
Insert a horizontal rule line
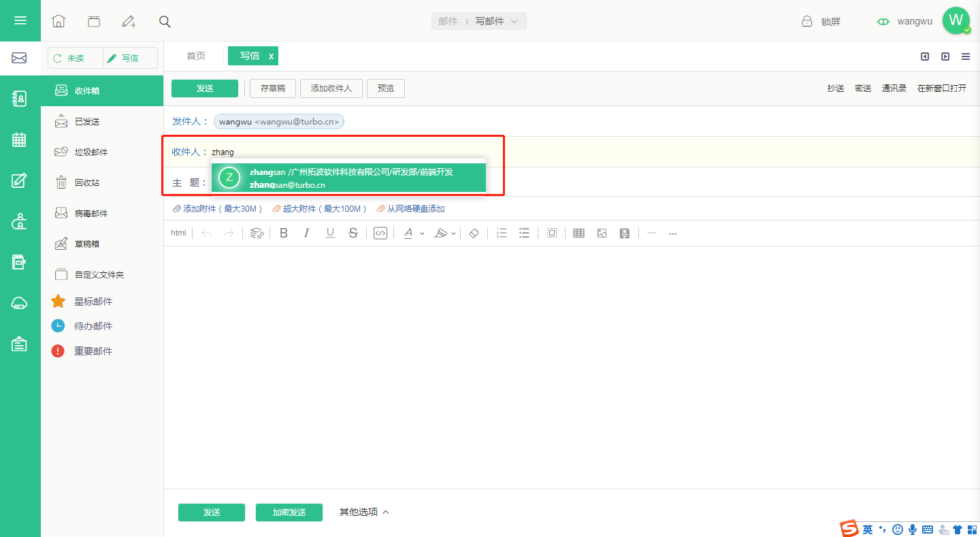click(651, 233)
